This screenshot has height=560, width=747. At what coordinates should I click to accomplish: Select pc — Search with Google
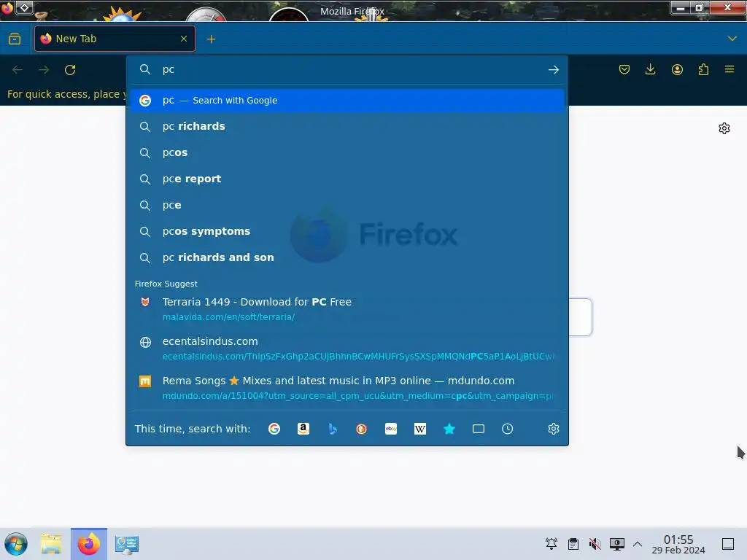coord(347,101)
